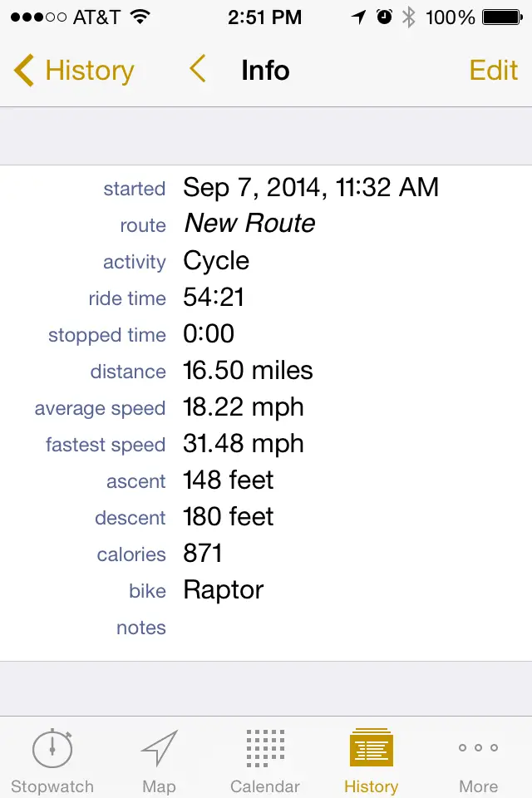The width and height of the screenshot is (532, 798).
Task: Tap the Cycle activity value
Action: tap(216, 261)
